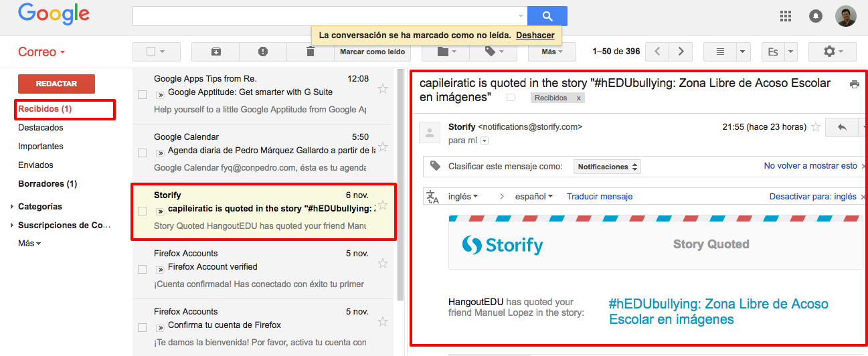
Task: Open the settings gear menu
Action: 833,52
